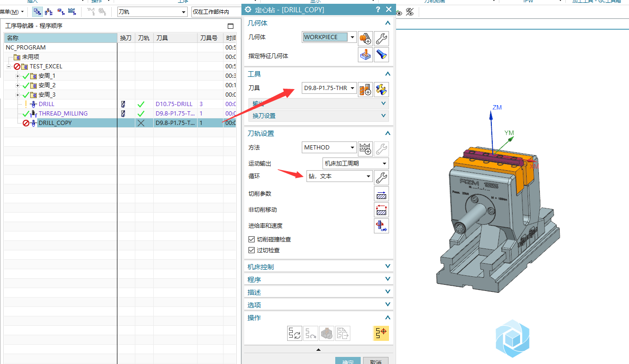This screenshot has width=629, height=364.
Task: Click select feature geometry icon
Action: coord(365,55)
